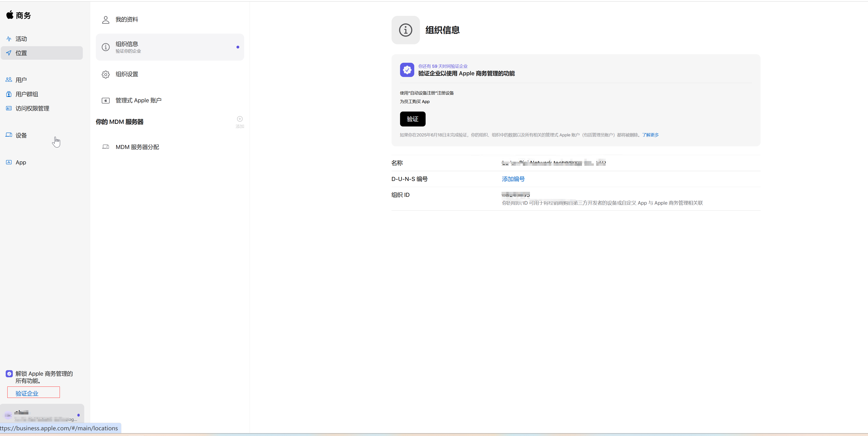Click the large 组织信息 header icon
Screen dimensions: 868x436
coord(406,30)
